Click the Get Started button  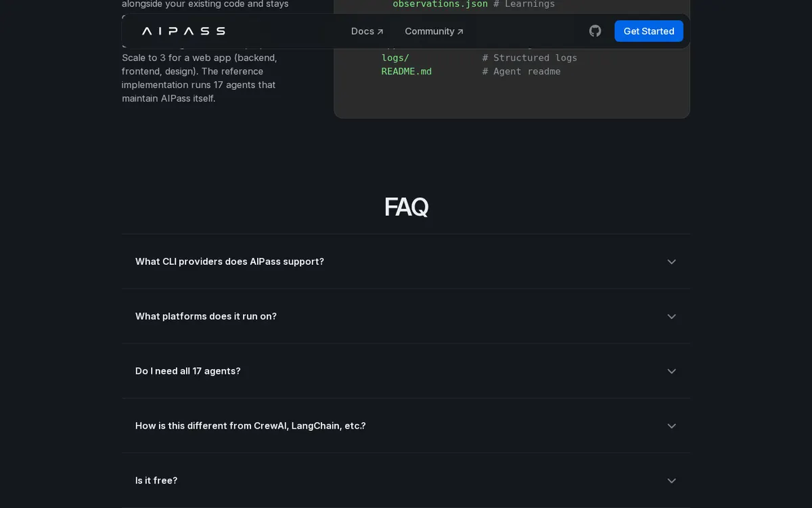click(x=649, y=31)
